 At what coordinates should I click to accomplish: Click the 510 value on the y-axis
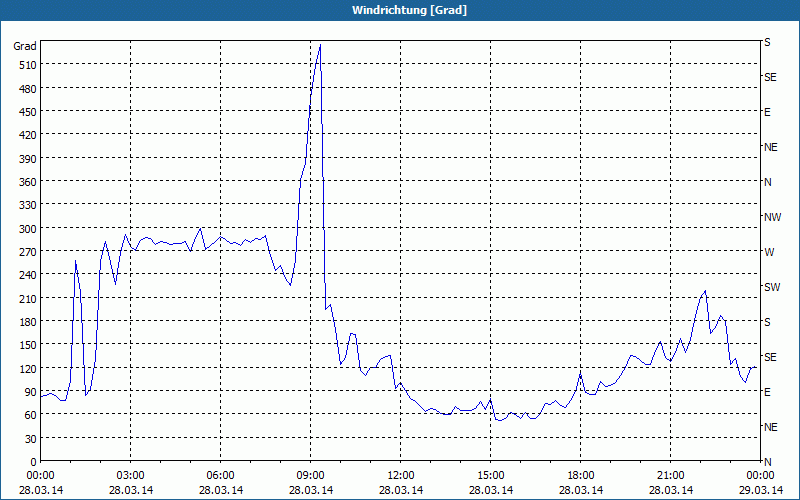(28, 65)
